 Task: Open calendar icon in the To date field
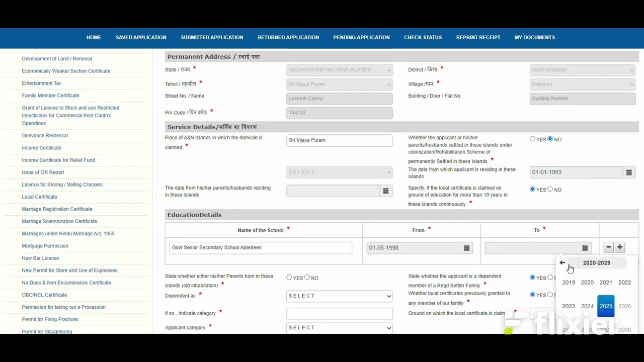tap(585, 248)
